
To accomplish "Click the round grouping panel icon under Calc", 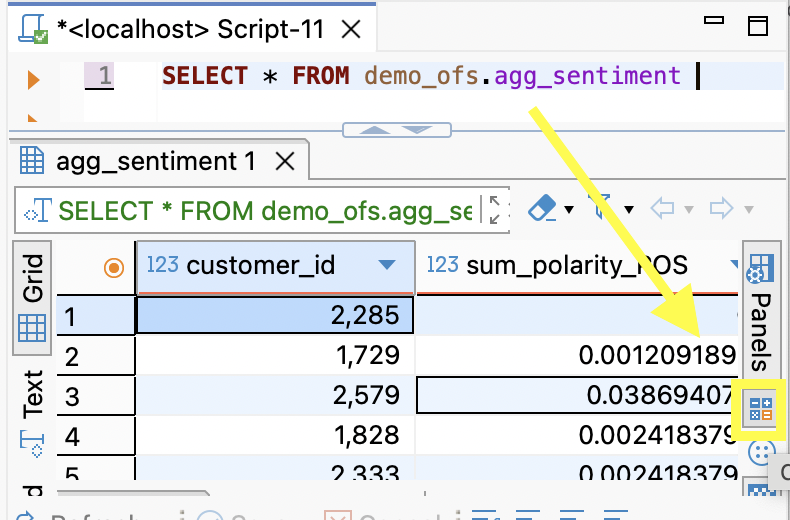I will point(760,452).
